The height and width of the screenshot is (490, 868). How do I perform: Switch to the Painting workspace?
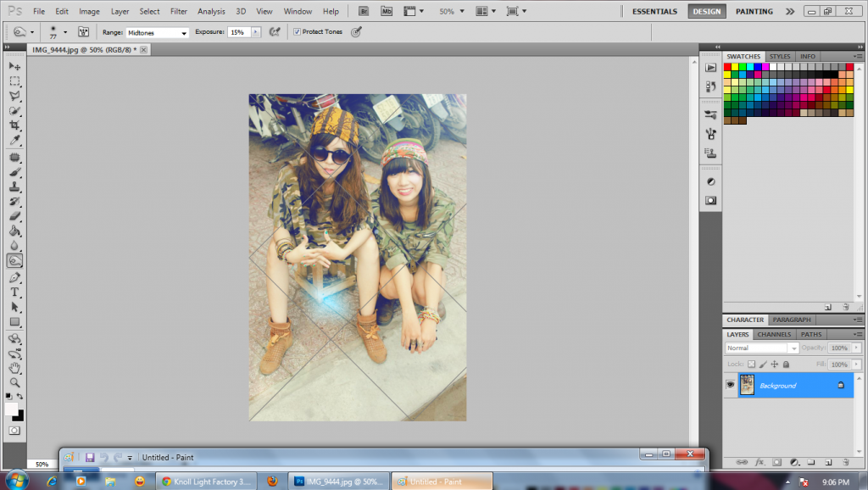tap(754, 11)
